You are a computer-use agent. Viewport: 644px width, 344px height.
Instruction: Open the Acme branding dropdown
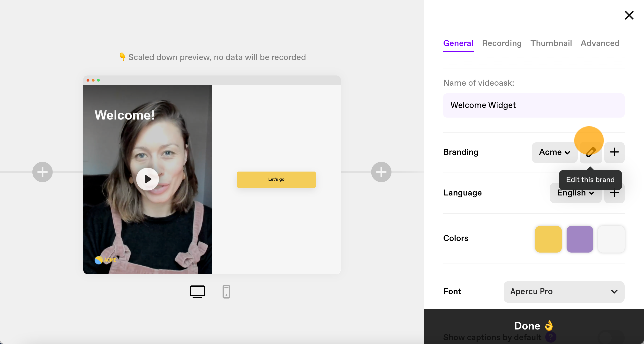tap(554, 152)
